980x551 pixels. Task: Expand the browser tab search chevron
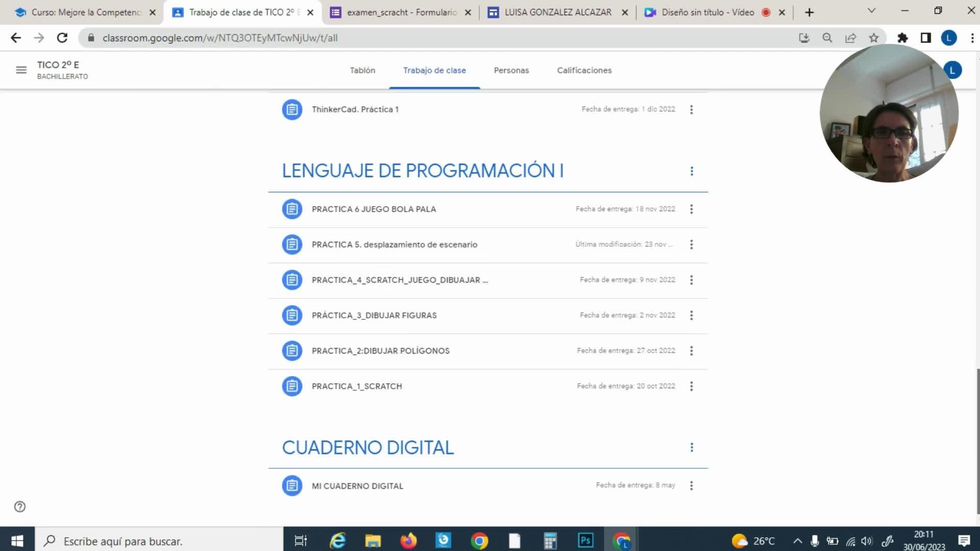coord(871,11)
